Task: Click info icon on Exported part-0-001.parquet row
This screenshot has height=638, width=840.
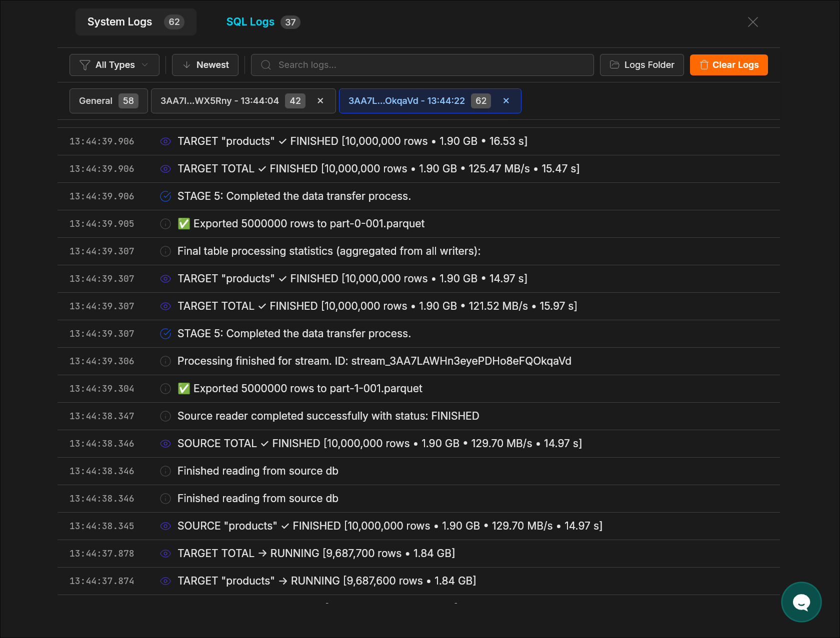Action: (x=165, y=224)
